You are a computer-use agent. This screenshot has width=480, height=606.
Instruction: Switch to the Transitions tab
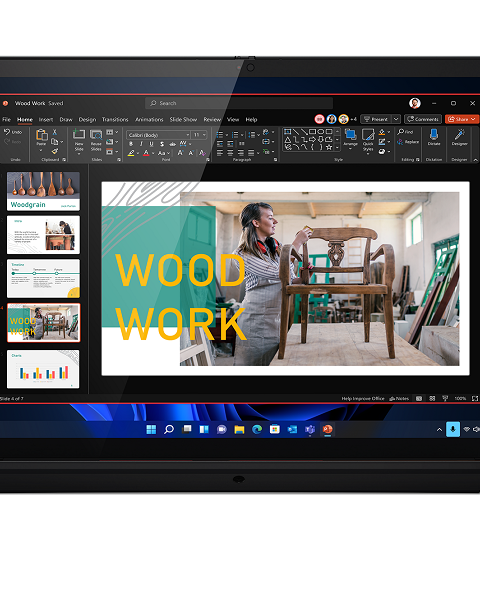coord(115,119)
